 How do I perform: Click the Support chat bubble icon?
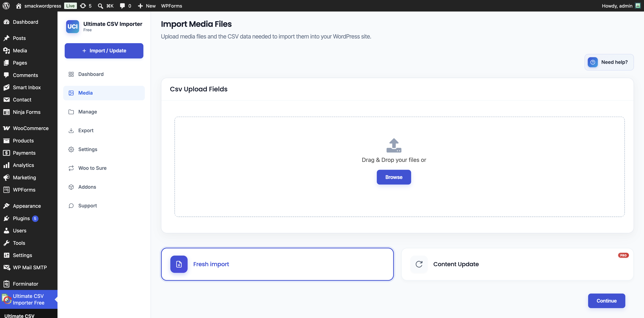71,206
